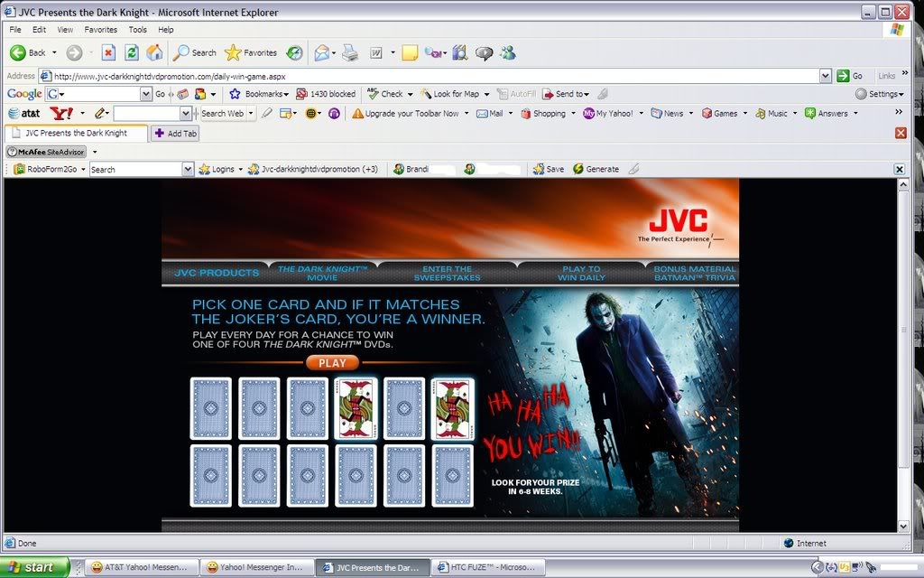Click the Add Tab button

point(175,133)
